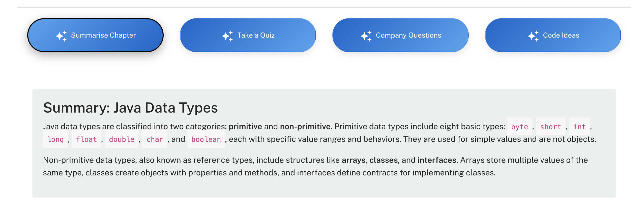Click the 'long' code tag

tap(55, 139)
